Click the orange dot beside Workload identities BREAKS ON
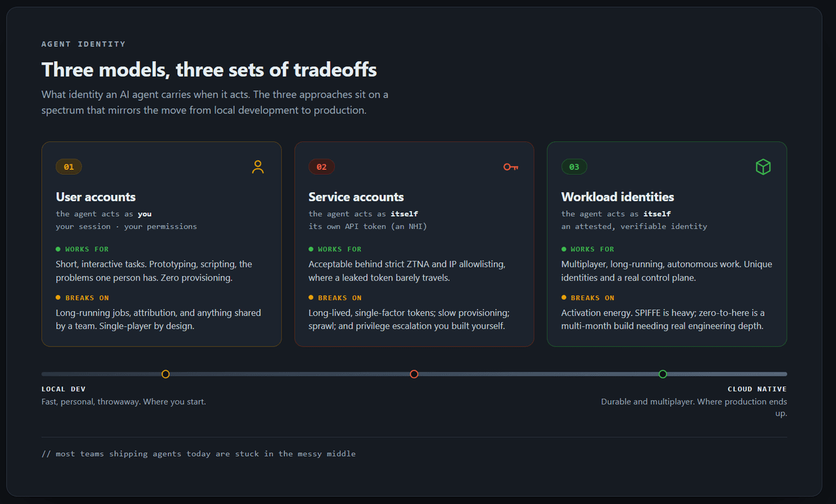Image resolution: width=836 pixels, height=504 pixels. tap(564, 298)
